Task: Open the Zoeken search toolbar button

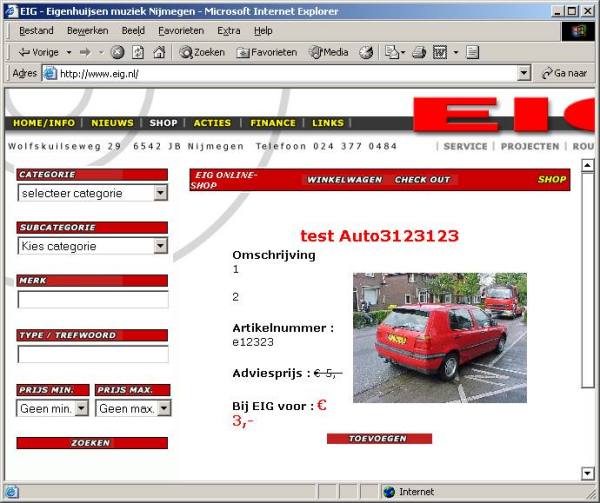Action: pyautogui.click(x=202, y=52)
